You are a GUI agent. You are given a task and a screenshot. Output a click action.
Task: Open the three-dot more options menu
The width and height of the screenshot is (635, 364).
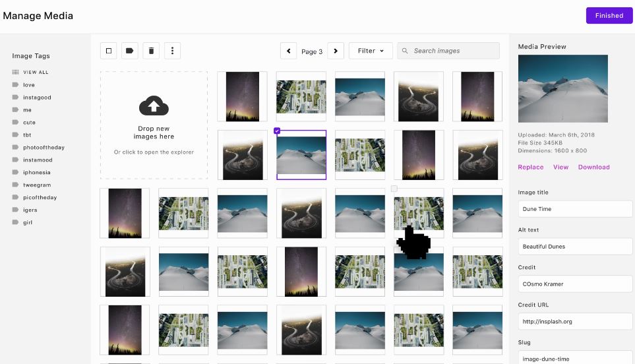tap(173, 51)
